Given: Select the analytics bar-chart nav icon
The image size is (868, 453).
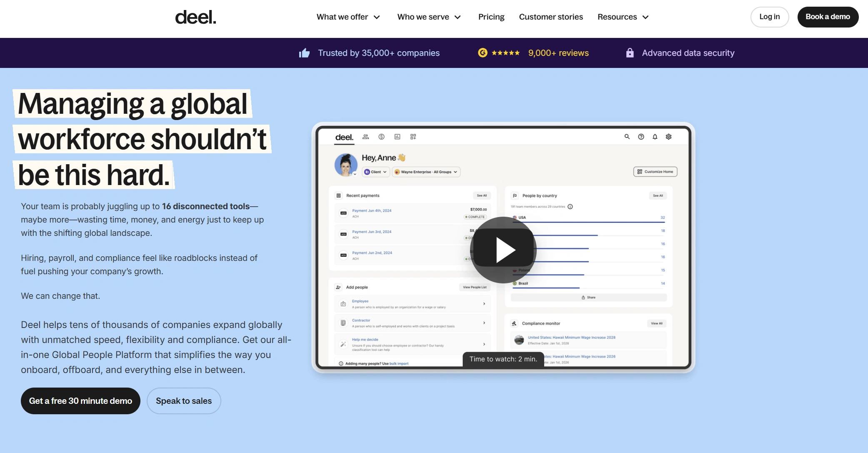Looking at the screenshot, I should [x=397, y=137].
